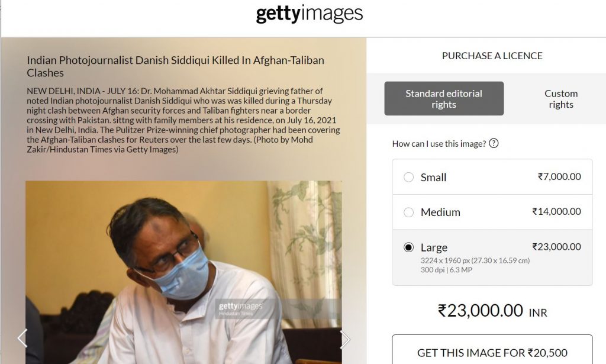Viewport: 606px width, 364px height.
Task: Click the Danish Siddiqui headline title
Action: [175, 66]
